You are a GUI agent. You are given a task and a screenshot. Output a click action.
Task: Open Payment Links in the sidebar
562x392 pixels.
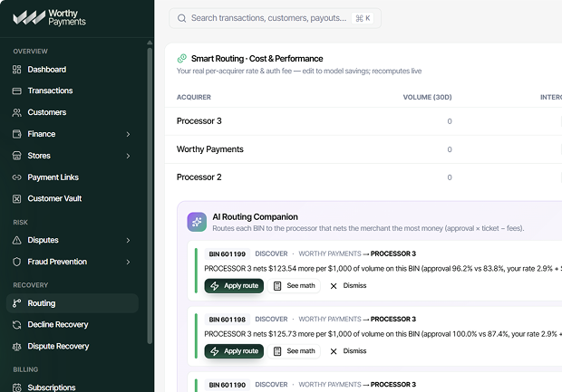click(72, 177)
